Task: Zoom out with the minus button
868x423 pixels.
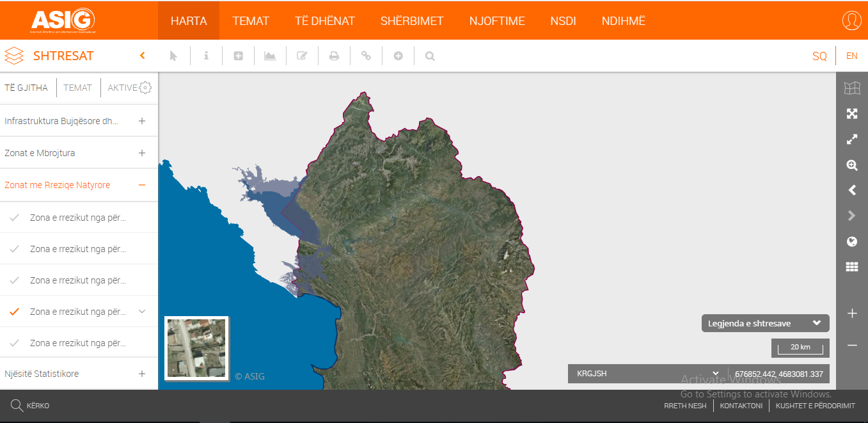Action: pyautogui.click(x=852, y=346)
